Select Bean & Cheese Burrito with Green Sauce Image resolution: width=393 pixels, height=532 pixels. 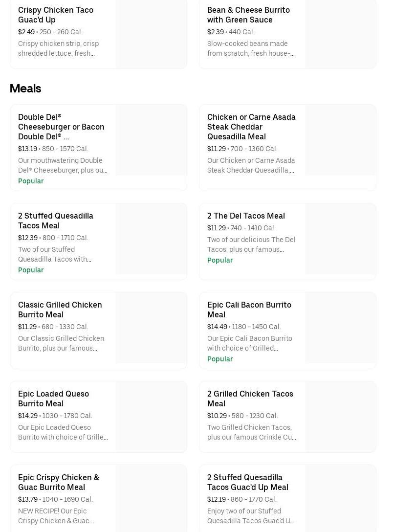click(x=248, y=15)
